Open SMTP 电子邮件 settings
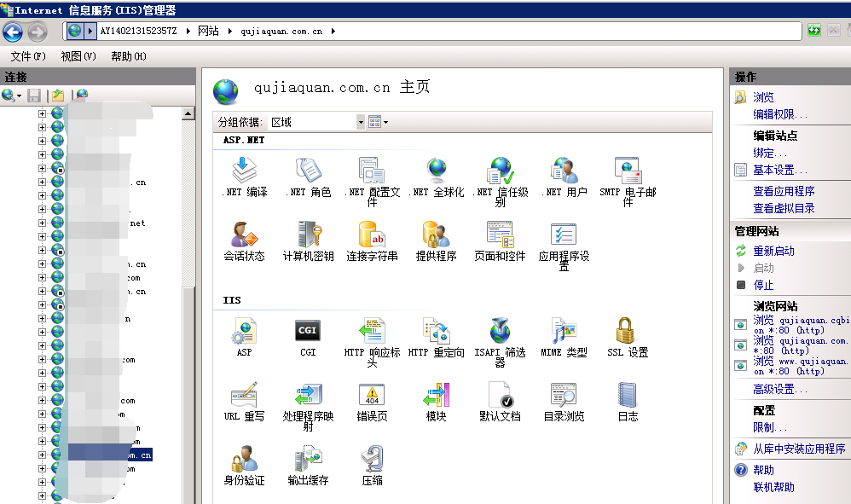Viewport: 851px width, 504px height. 628,182
